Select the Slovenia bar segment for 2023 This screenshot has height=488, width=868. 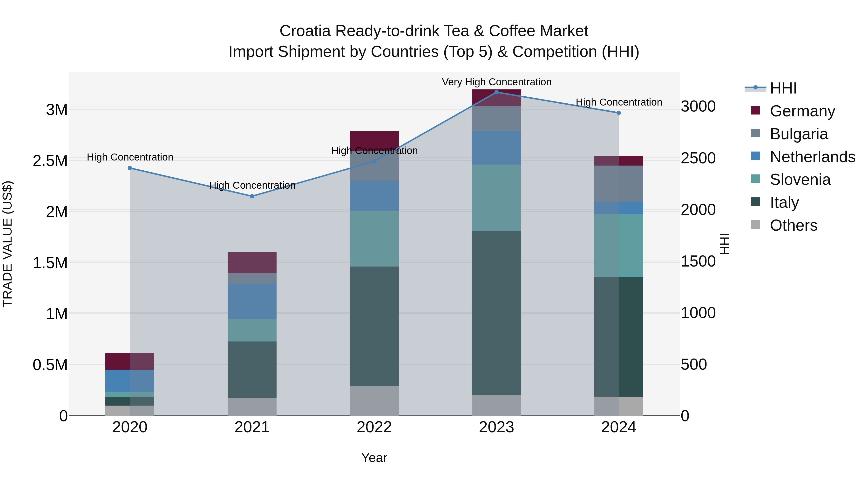tap(496, 198)
